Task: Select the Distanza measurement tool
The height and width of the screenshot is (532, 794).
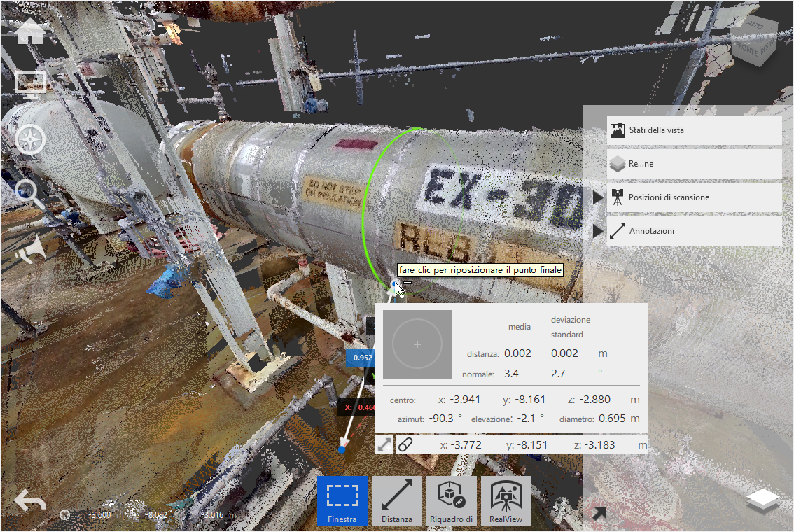Action: coord(397,501)
